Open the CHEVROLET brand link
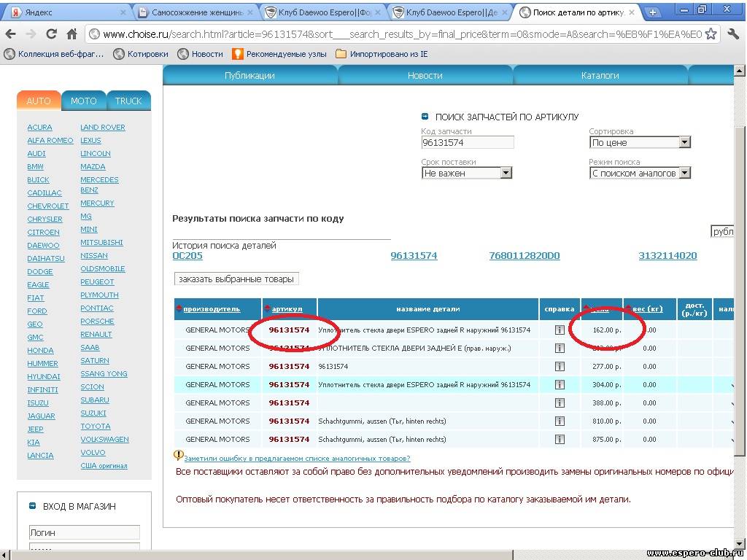747x560 pixels. [48, 206]
